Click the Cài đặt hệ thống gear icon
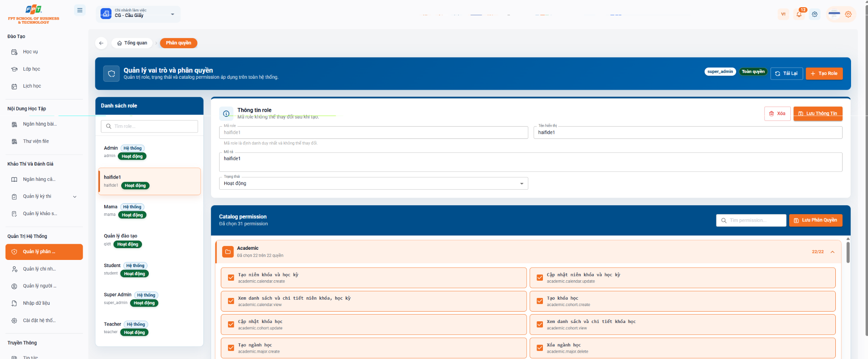Viewport: 868px width, 359px height. click(14, 320)
